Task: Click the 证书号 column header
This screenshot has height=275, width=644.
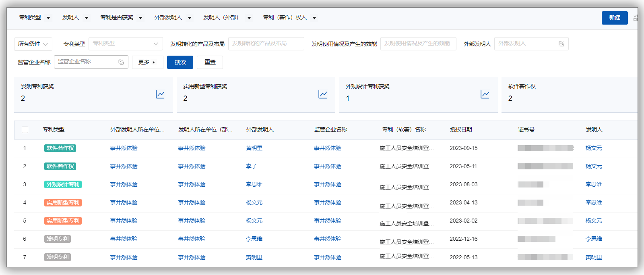Action: pyautogui.click(x=526, y=130)
